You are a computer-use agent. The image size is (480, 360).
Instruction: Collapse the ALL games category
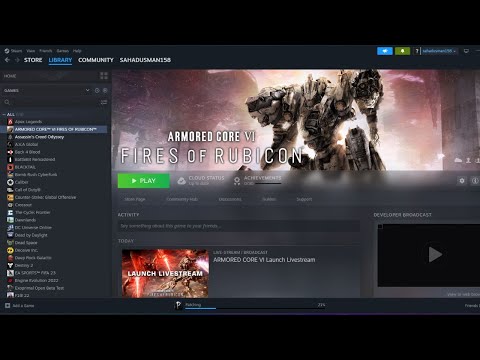click(4, 114)
